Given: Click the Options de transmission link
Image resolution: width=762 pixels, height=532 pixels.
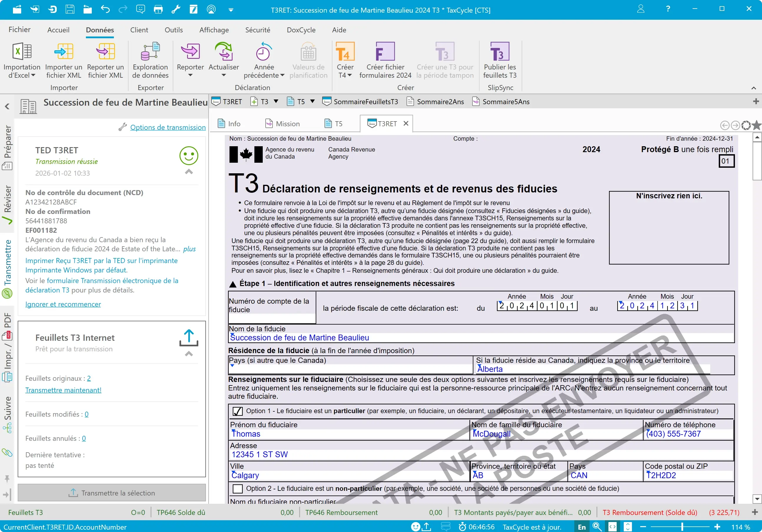Looking at the screenshot, I should pos(168,127).
